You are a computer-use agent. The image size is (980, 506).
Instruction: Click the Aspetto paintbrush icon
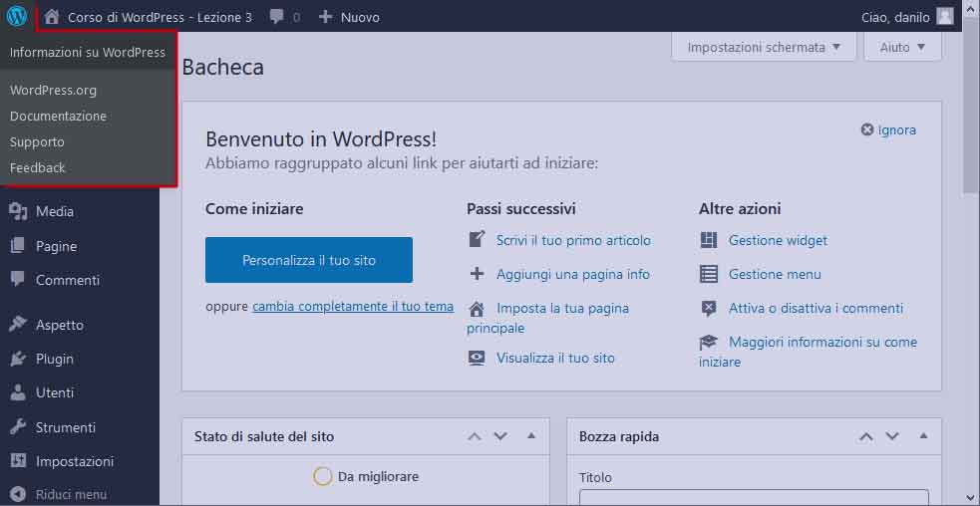pos(18,324)
